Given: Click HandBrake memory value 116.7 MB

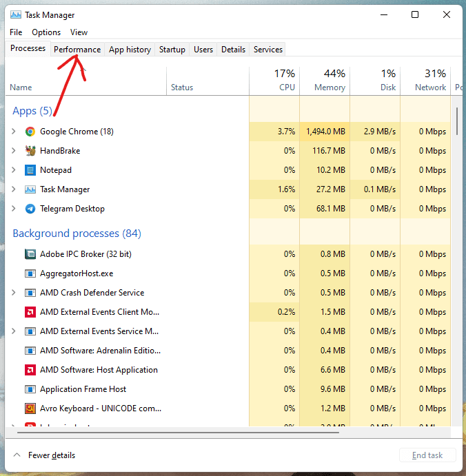Looking at the screenshot, I should click(x=329, y=151).
